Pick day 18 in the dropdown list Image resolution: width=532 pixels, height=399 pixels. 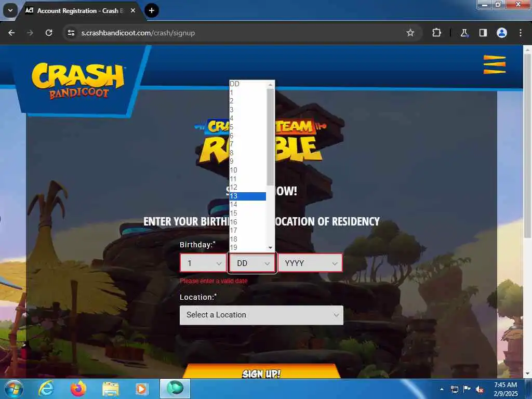(x=248, y=239)
